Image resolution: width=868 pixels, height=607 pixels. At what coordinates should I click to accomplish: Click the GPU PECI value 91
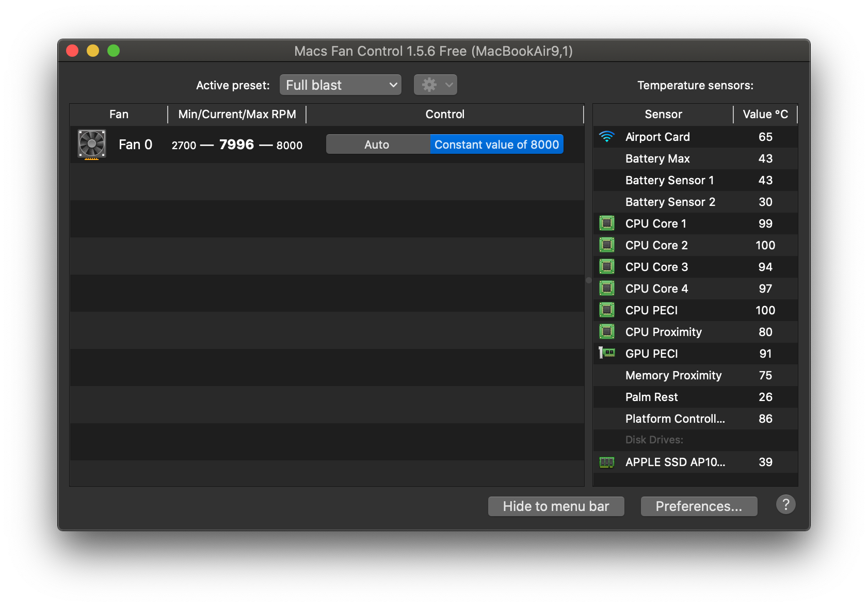click(765, 354)
